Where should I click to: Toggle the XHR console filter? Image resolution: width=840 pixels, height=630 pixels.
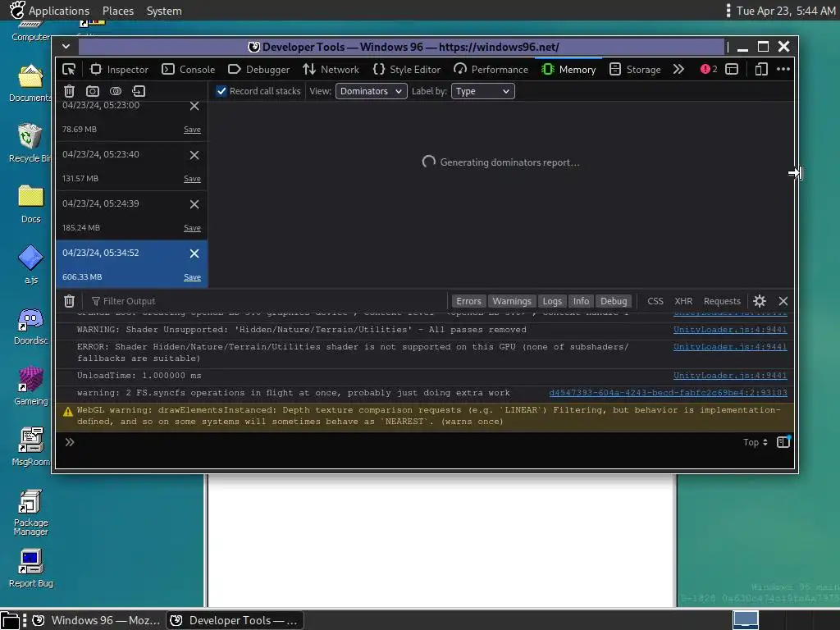(x=683, y=301)
